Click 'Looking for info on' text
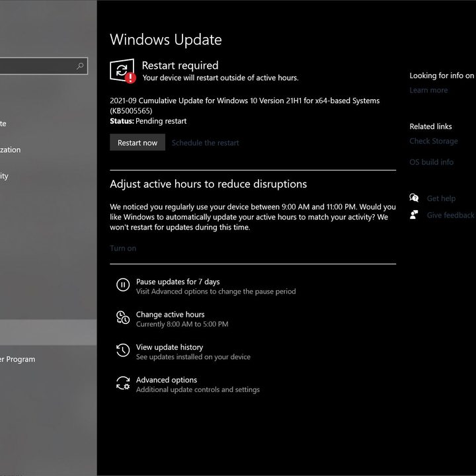Image resolution: width=476 pixels, height=476 pixels. (x=442, y=75)
